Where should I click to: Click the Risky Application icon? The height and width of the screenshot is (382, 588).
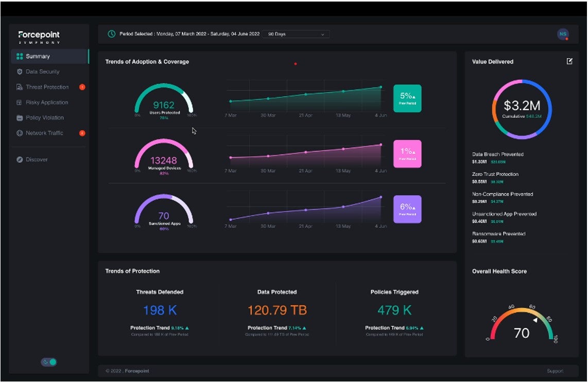point(20,102)
